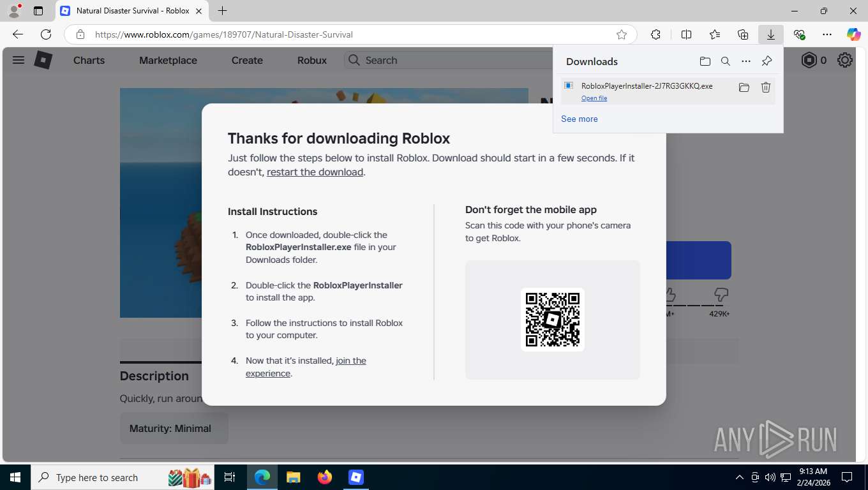Image resolution: width=868 pixels, height=490 pixels.
Task: Launch Firefox from taskbar
Action: (325, 477)
